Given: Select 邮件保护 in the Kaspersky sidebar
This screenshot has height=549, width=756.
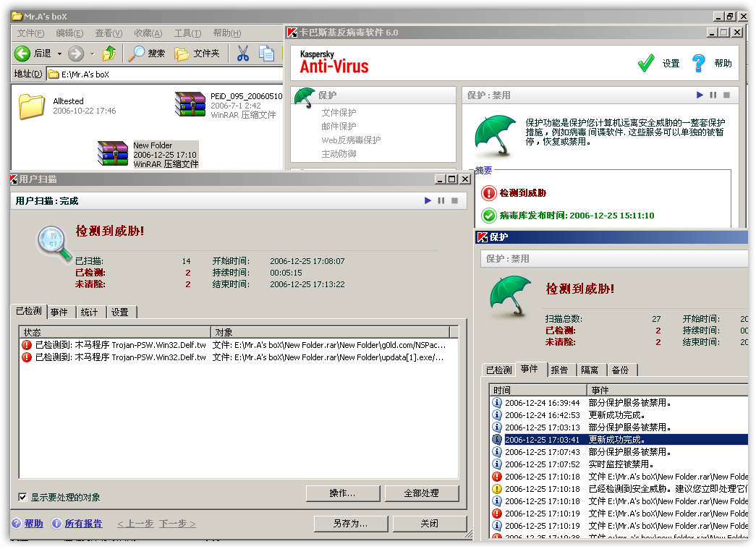Looking at the screenshot, I should click(x=339, y=127).
